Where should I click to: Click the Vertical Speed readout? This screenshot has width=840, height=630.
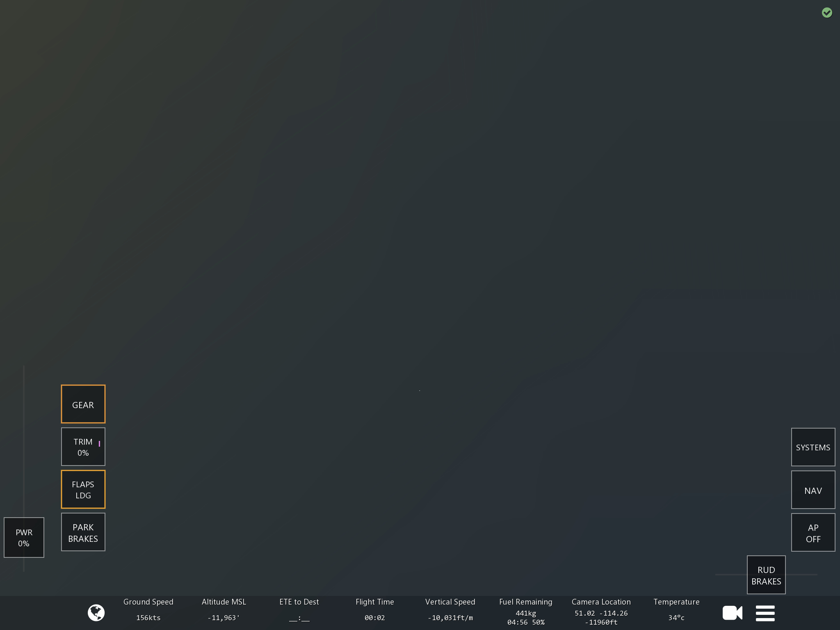pyautogui.click(x=450, y=610)
